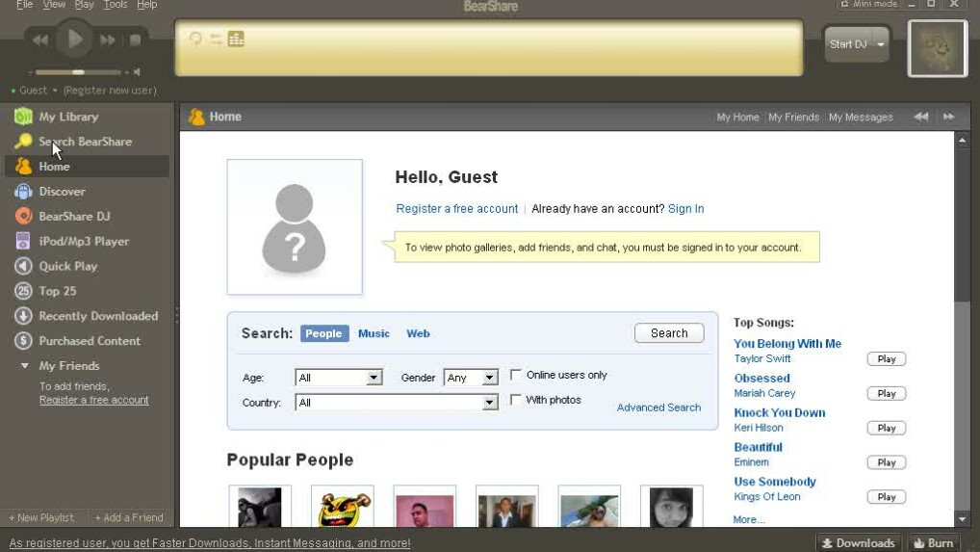Click the Search button in the people search
Screen dimensions: 980x552
669,333
